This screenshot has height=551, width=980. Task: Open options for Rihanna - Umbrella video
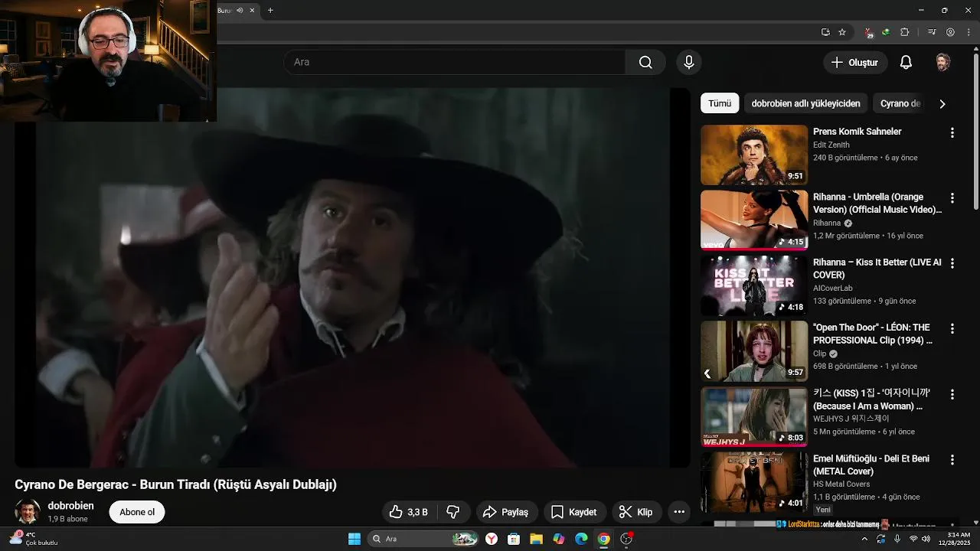point(952,197)
